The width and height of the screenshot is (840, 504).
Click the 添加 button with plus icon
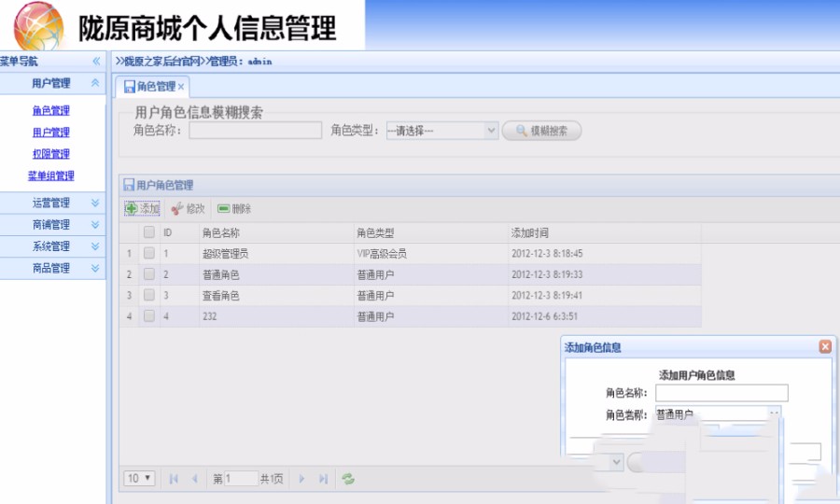point(143,208)
